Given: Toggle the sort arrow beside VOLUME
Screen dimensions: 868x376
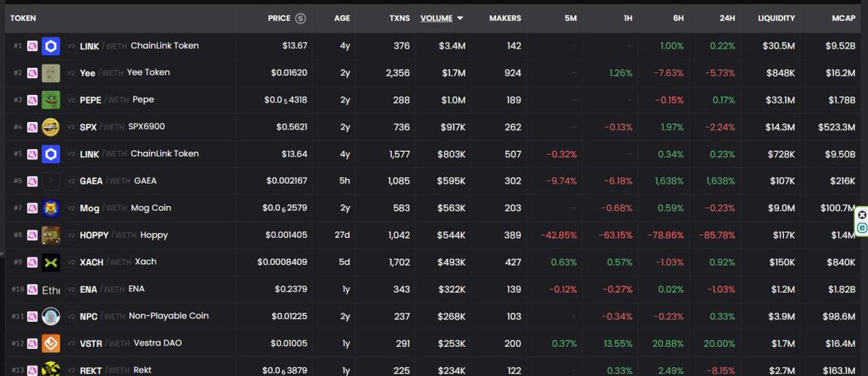Looking at the screenshot, I should 460,18.
